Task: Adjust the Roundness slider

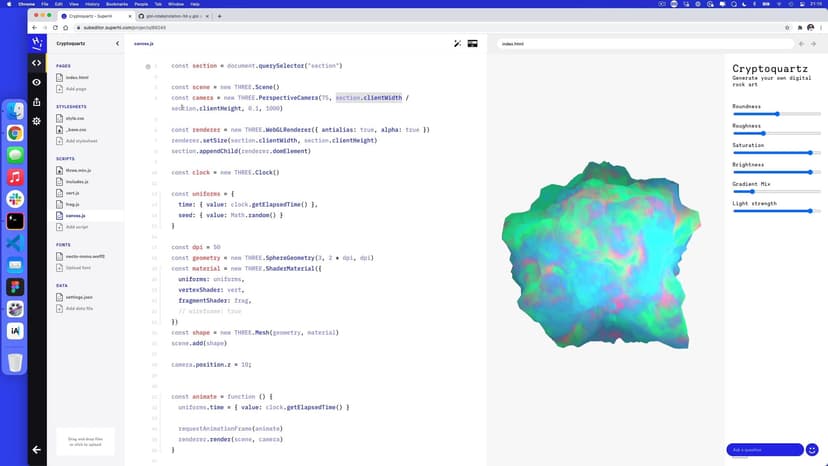Action: [x=777, y=114]
